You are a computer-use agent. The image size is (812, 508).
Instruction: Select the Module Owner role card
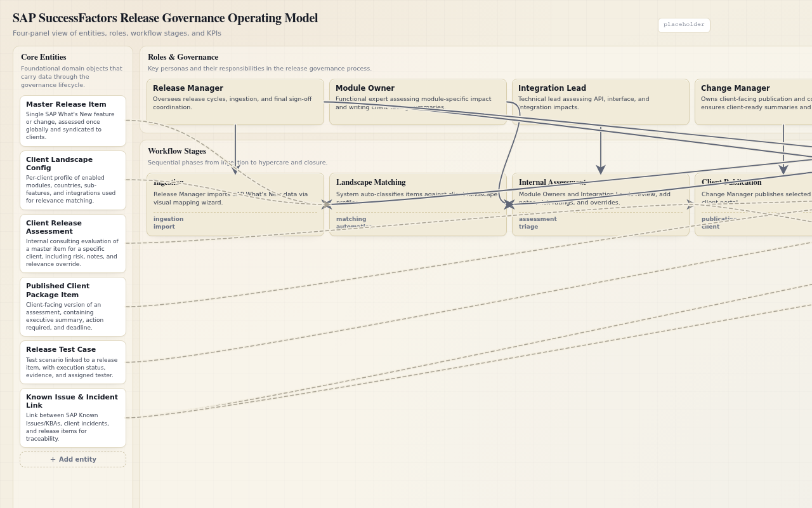point(418,102)
